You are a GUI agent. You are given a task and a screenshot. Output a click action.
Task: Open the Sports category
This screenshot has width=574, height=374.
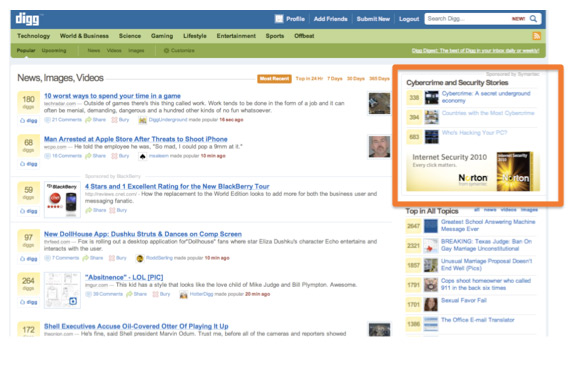(275, 36)
